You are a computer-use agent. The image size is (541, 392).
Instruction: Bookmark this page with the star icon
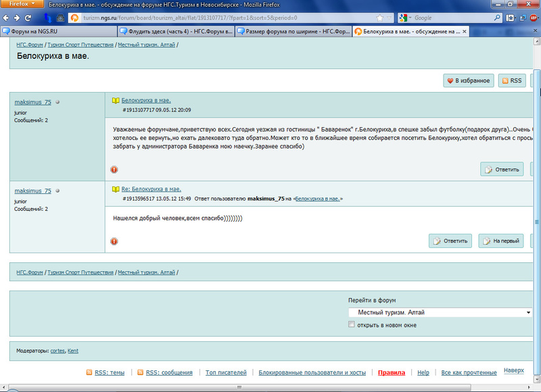pyautogui.click(x=380, y=18)
